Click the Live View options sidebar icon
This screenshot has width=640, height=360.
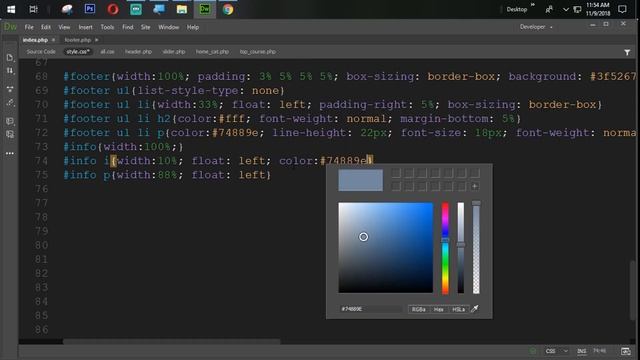10,89
